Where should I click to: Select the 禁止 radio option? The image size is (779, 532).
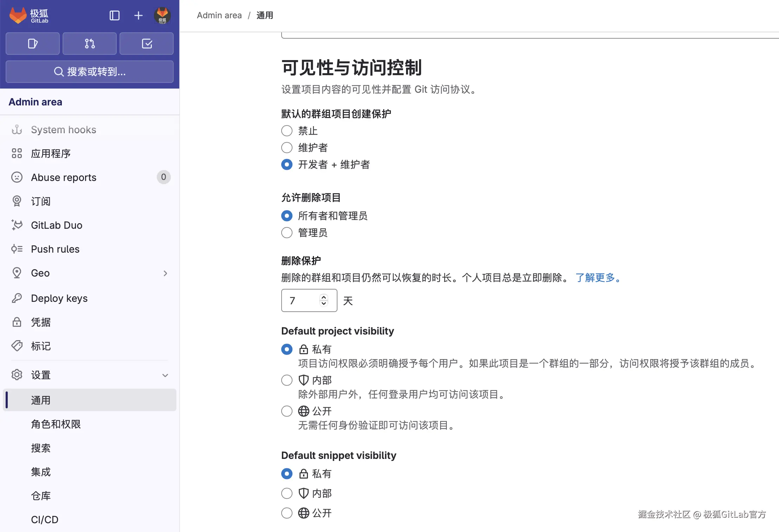[x=287, y=131]
